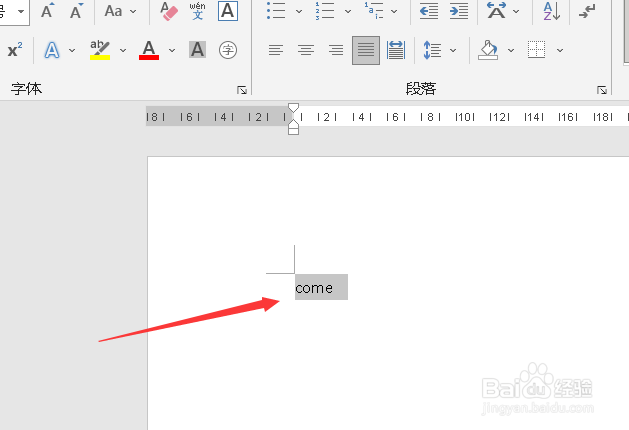Open the font size dropdown arrow
The height and width of the screenshot is (430, 629).
pos(21,11)
